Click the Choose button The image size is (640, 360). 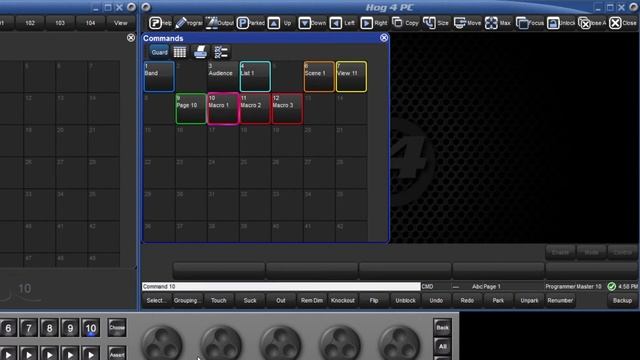tap(117, 328)
